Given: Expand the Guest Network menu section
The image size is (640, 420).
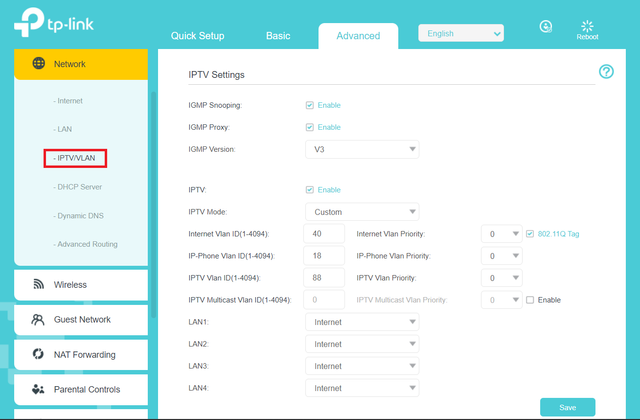Looking at the screenshot, I should (81, 320).
